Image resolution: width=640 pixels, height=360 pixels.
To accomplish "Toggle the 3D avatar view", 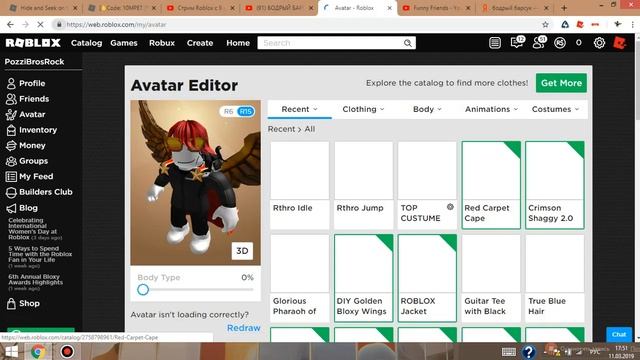I will point(242,251).
